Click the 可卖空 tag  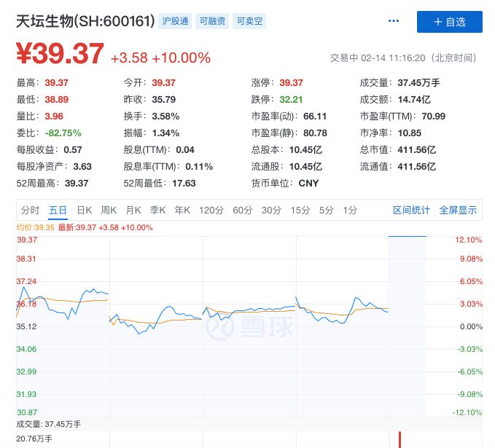(x=249, y=21)
